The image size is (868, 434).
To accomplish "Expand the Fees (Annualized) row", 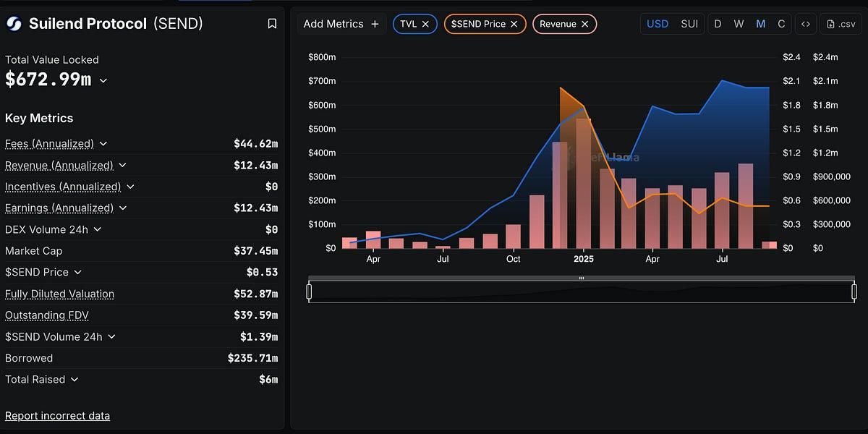I will (x=103, y=144).
